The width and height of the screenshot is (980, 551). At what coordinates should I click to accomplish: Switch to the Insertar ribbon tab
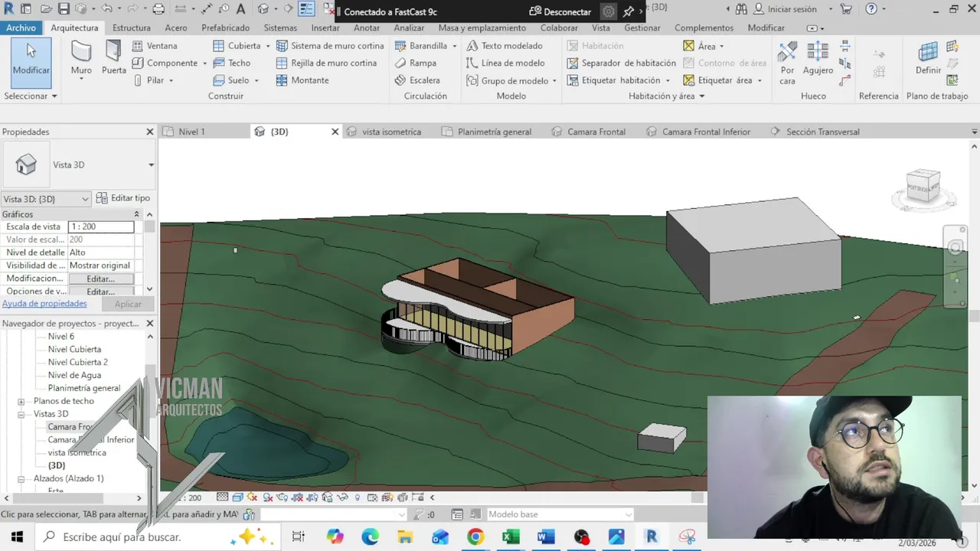point(325,28)
